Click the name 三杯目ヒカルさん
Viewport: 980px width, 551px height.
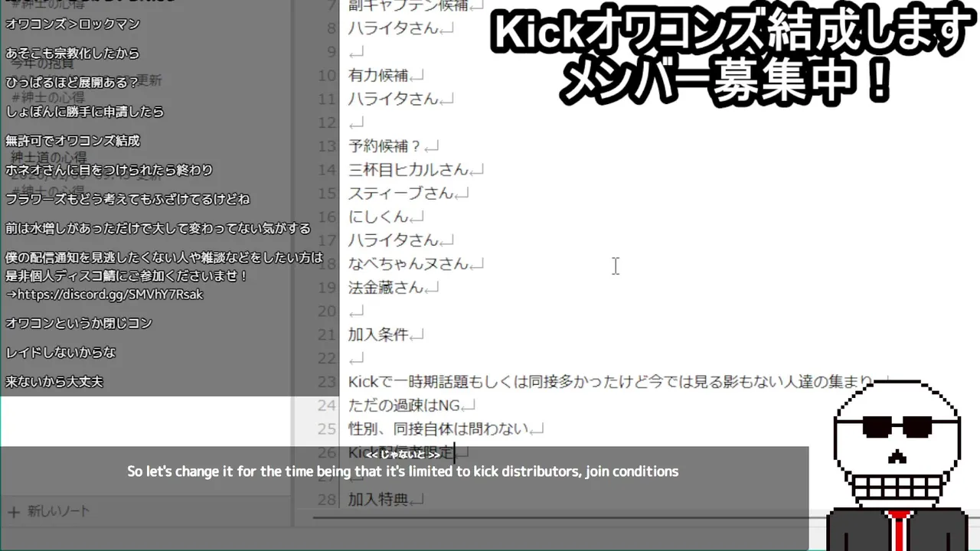coord(410,169)
